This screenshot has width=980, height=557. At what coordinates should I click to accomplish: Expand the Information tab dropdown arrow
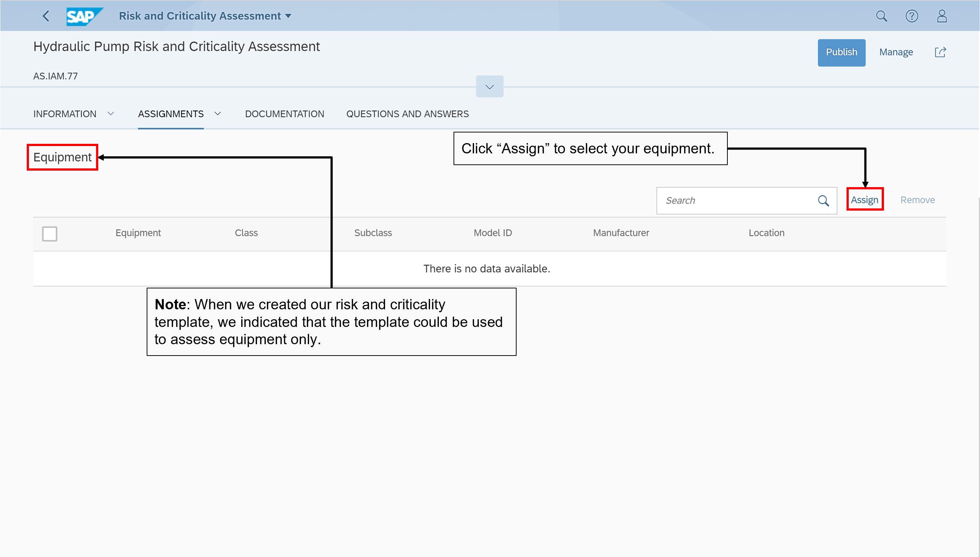pyautogui.click(x=111, y=114)
